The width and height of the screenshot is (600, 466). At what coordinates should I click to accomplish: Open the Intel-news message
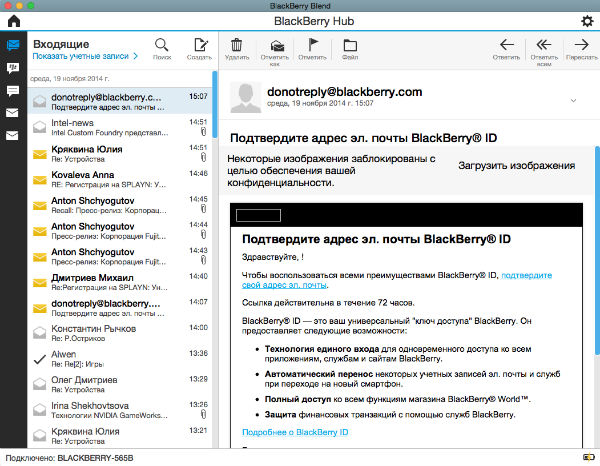pyautogui.click(x=120, y=127)
